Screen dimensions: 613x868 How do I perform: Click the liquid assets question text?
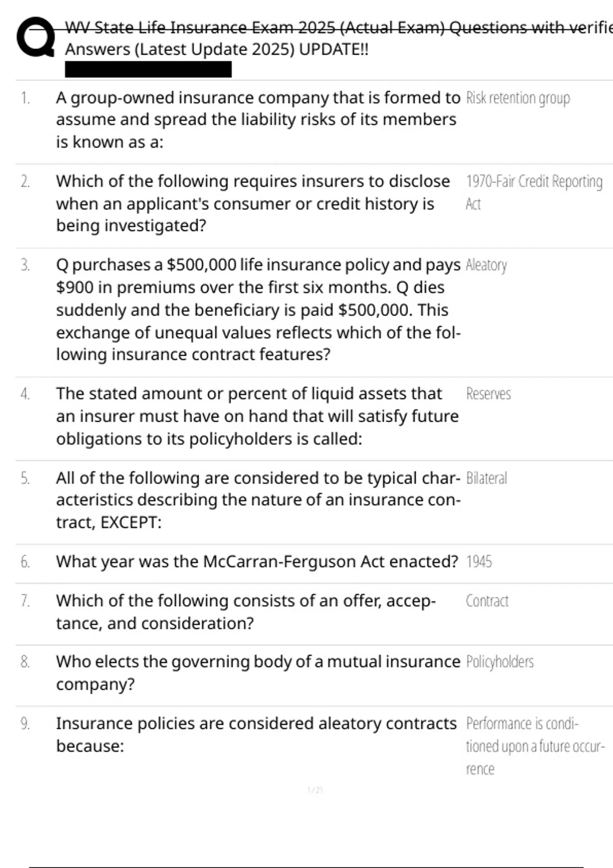point(256,416)
